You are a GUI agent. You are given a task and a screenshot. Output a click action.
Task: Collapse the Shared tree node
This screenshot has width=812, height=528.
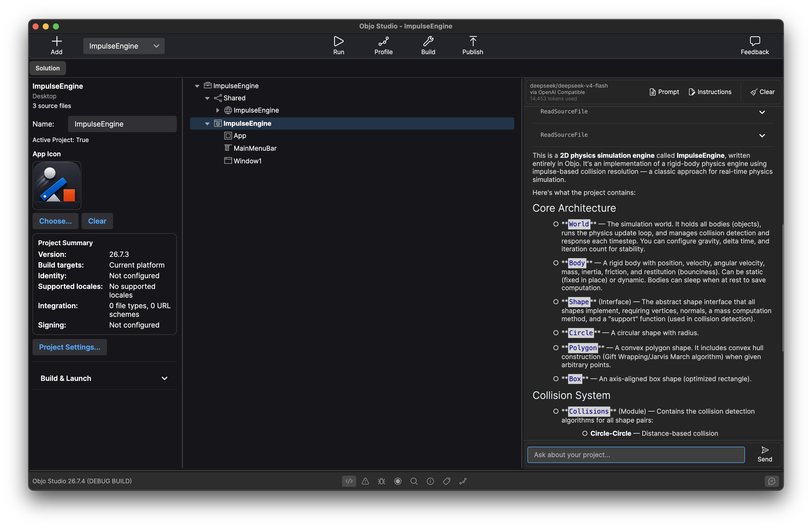[207, 98]
